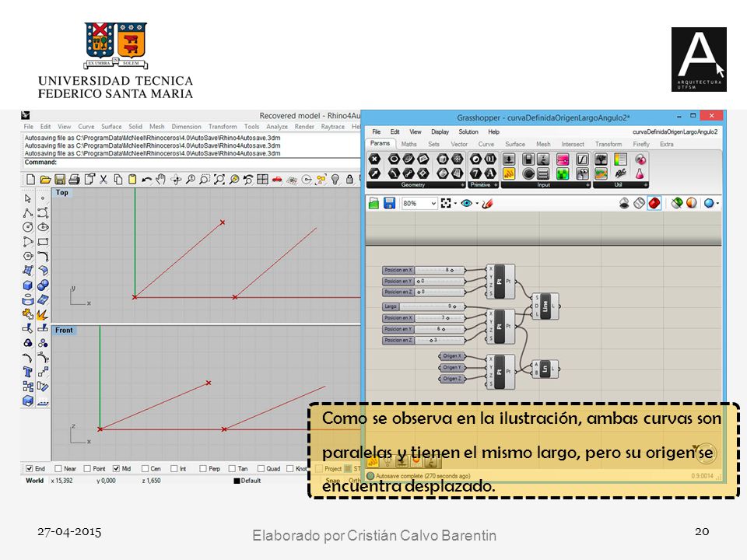The image size is (747, 560).
Task: Expand the Primitive panel plus button
Action: pos(496,185)
